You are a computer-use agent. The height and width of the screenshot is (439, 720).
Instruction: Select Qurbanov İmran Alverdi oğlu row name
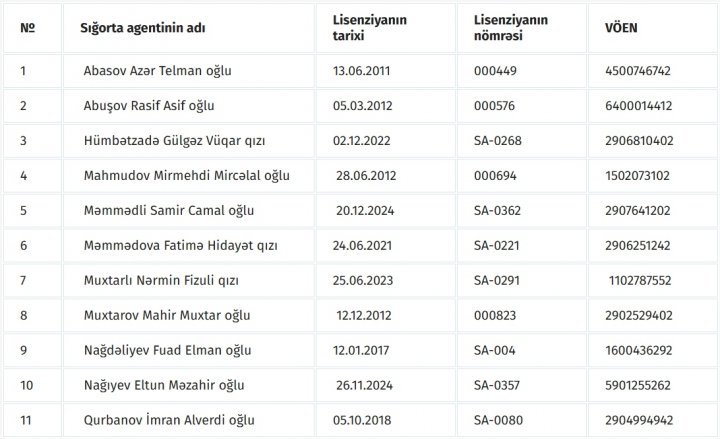coord(169,420)
